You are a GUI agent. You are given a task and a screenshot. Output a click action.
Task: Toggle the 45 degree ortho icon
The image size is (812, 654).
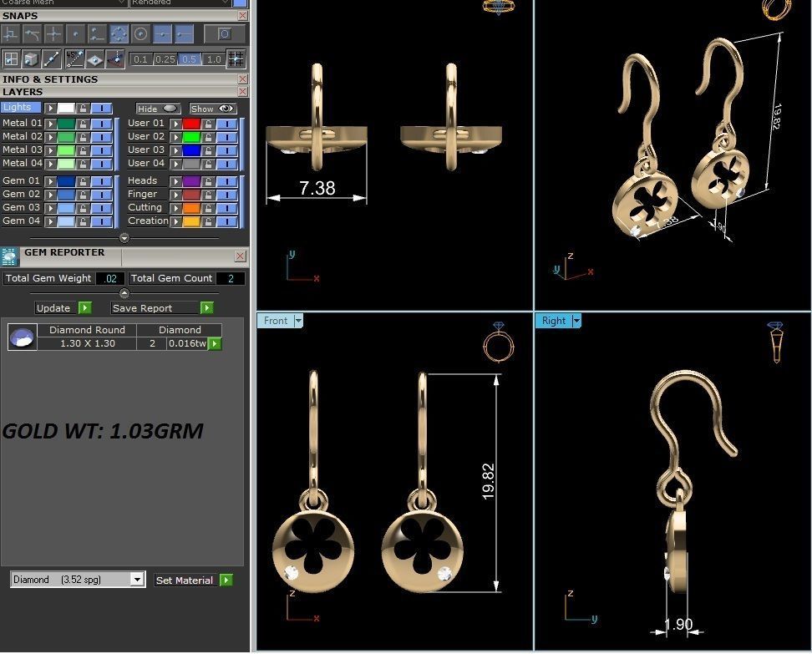(74, 59)
